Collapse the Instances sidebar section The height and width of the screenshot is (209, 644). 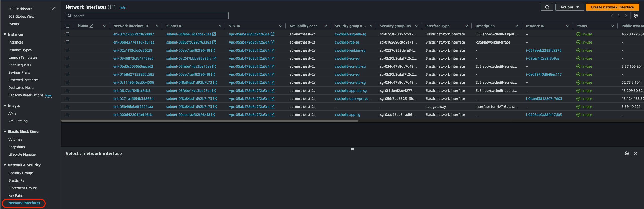click(x=5, y=34)
